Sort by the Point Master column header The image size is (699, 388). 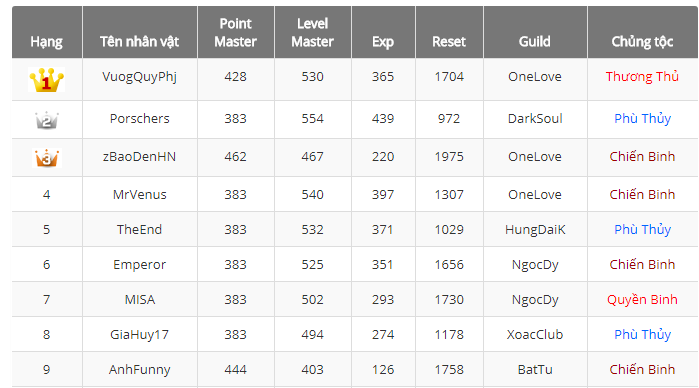point(236,32)
